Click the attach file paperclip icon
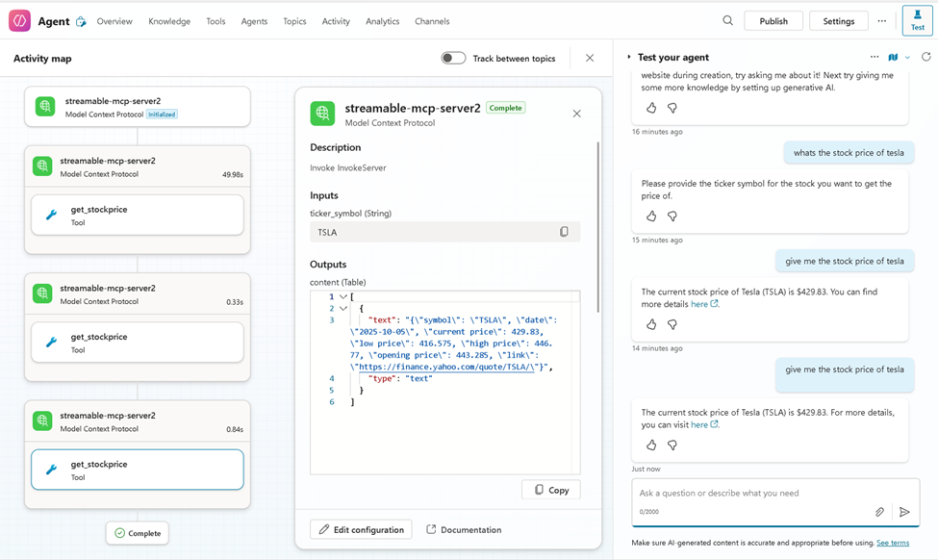The image size is (938, 560). coord(879,512)
